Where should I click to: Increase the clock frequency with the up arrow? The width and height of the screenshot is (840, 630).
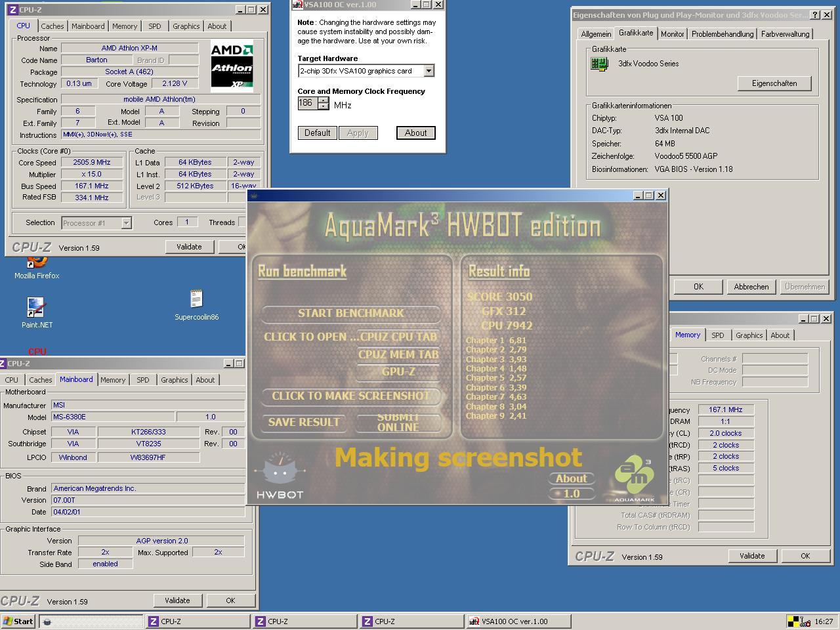(x=323, y=100)
